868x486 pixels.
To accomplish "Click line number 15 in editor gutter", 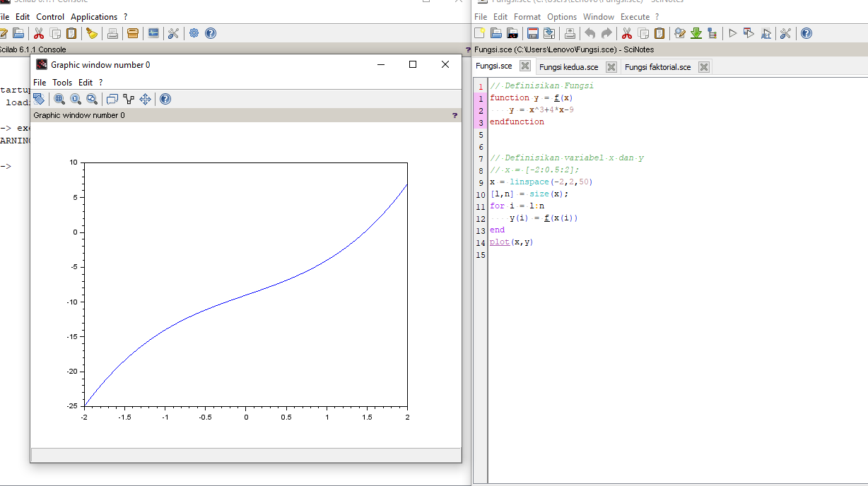I will tap(481, 255).
